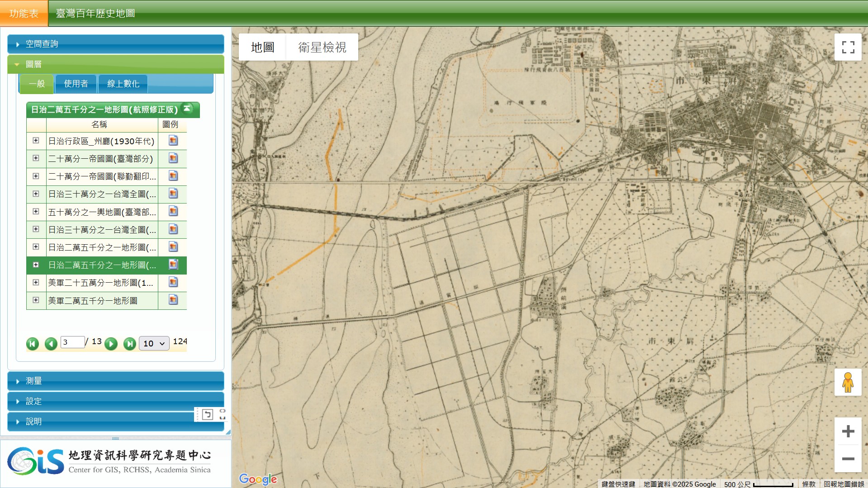Screen dimensions: 868x488
Task: Open legend icon for 五十萬分之一輿地圖 row
Action: [173, 211]
